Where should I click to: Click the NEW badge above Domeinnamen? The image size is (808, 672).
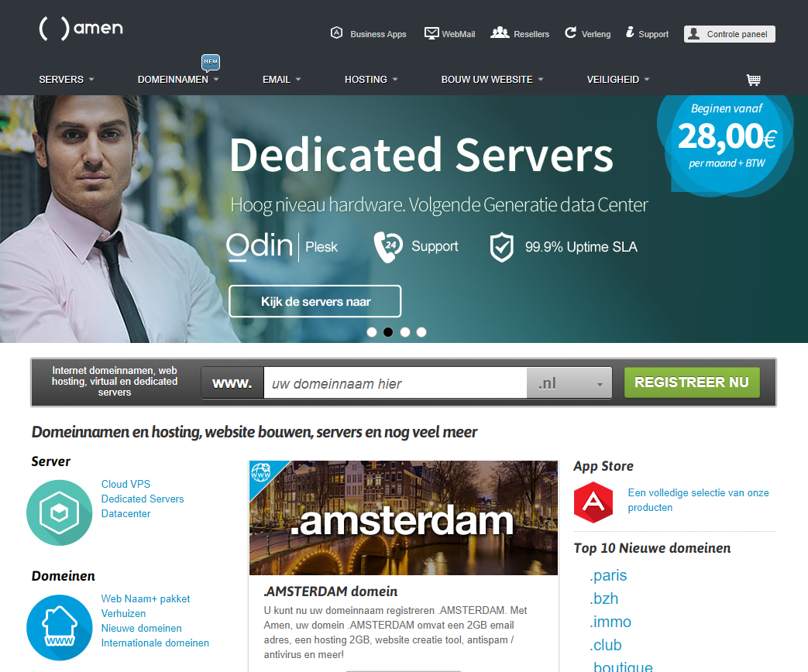[x=210, y=62]
